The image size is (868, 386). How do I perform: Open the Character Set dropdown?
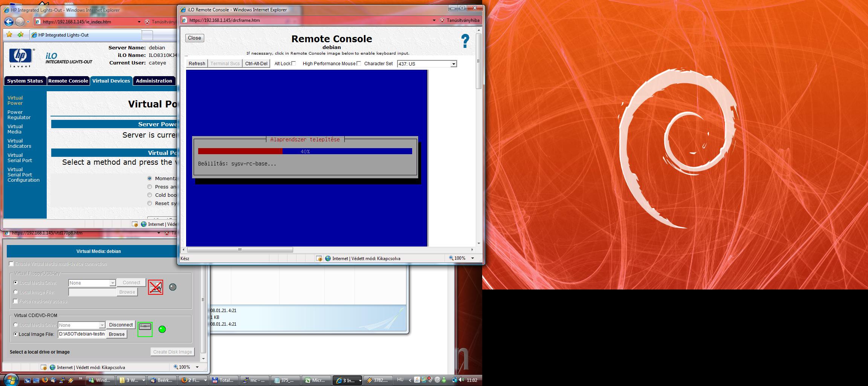[454, 64]
